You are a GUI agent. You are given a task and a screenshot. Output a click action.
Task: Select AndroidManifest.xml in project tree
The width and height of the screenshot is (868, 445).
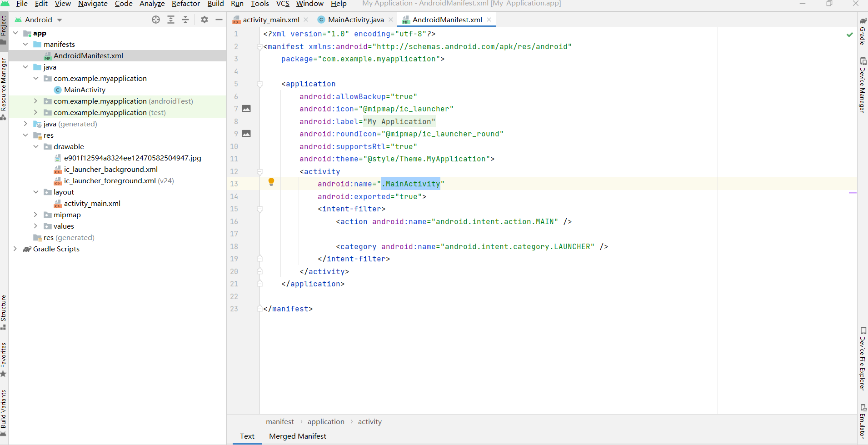pyautogui.click(x=88, y=56)
